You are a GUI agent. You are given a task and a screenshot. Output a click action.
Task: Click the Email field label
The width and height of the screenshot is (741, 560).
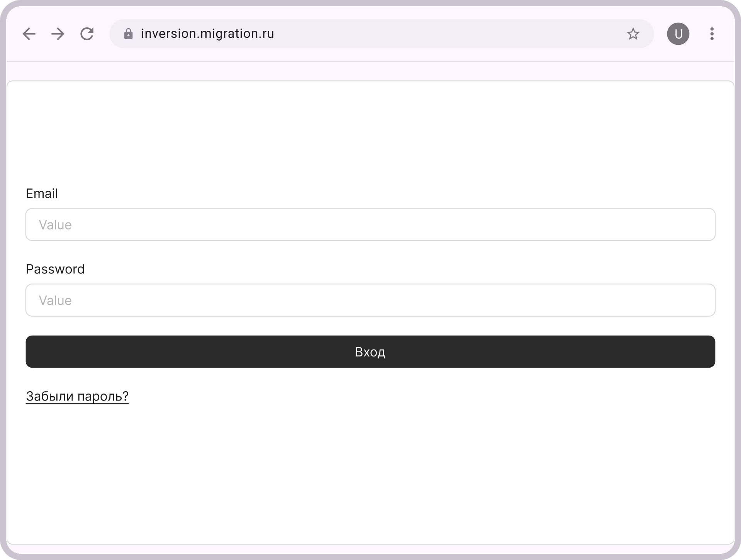tap(42, 193)
